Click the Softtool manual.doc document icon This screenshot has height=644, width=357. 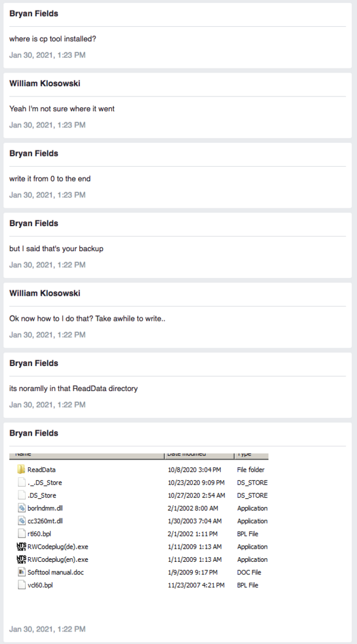pos(22,572)
